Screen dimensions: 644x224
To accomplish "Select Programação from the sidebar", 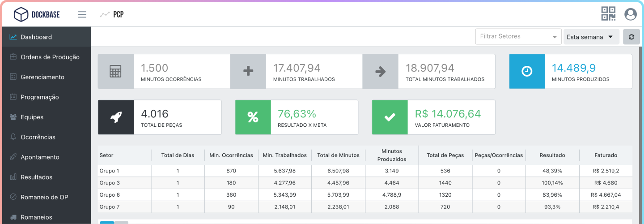I will pyautogui.click(x=39, y=97).
